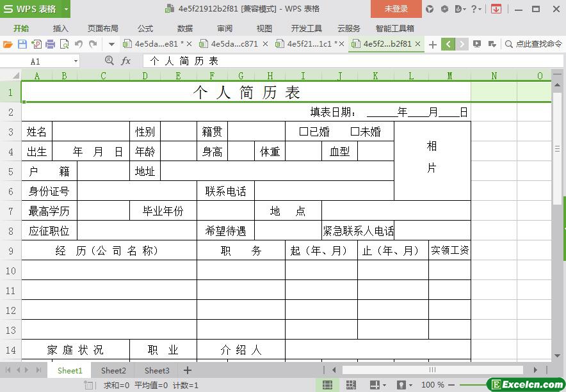The width and height of the screenshot is (566, 392).
Task: Click the 紧急联系人电话 cell
Action: pos(358,231)
